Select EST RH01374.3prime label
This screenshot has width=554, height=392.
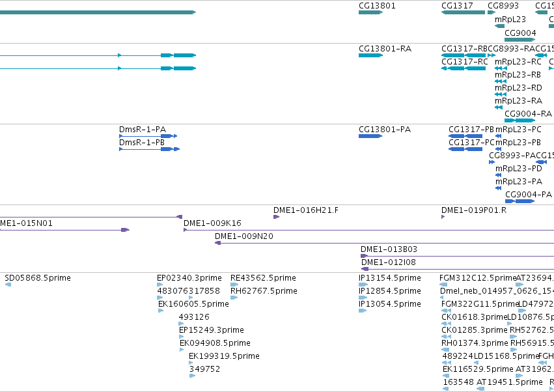click(x=475, y=343)
